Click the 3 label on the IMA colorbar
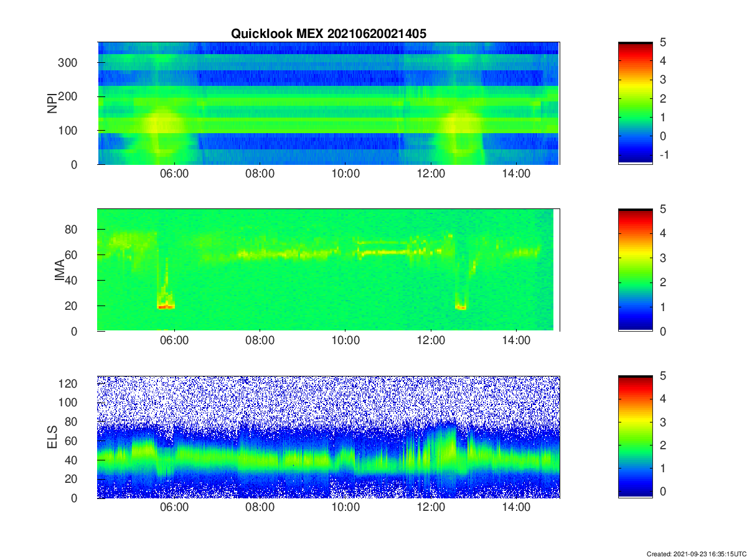 [x=664, y=258]
